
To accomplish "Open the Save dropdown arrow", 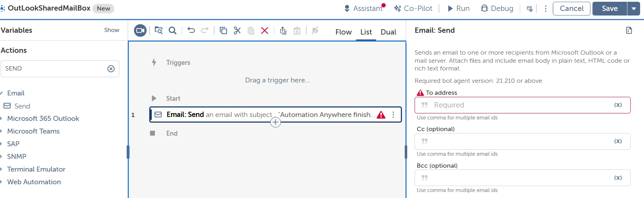I will coord(634,8).
